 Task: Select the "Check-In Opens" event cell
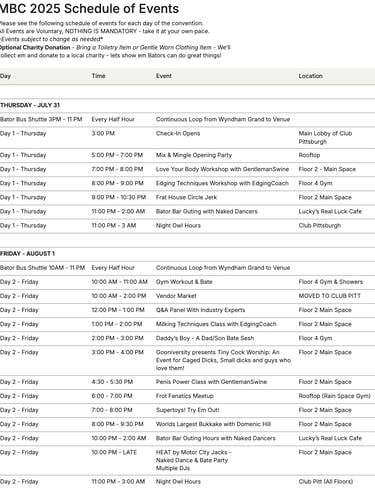pyautogui.click(x=178, y=133)
